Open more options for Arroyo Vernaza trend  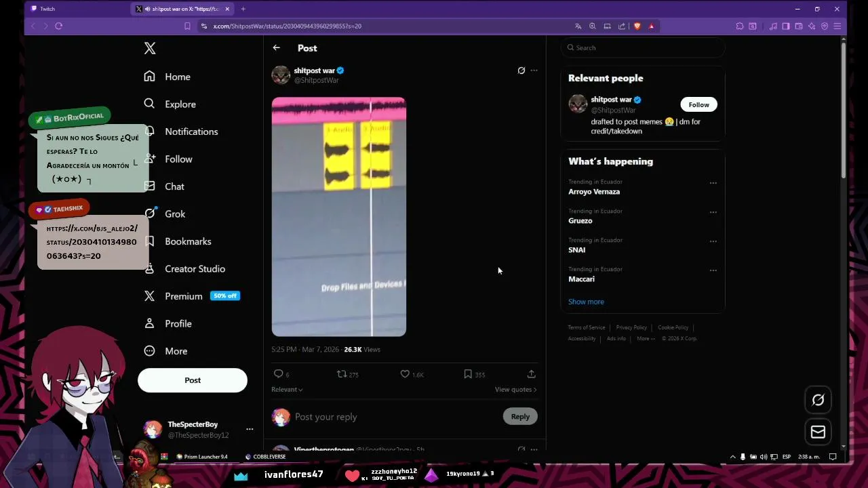click(x=713, y=183)
